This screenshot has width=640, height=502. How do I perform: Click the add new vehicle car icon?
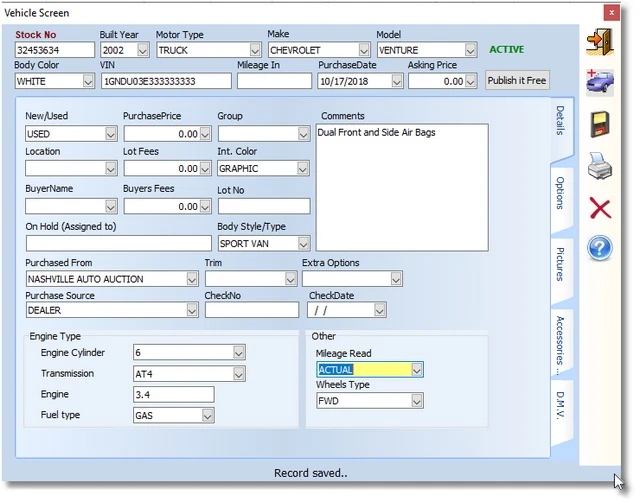[599, 81]
